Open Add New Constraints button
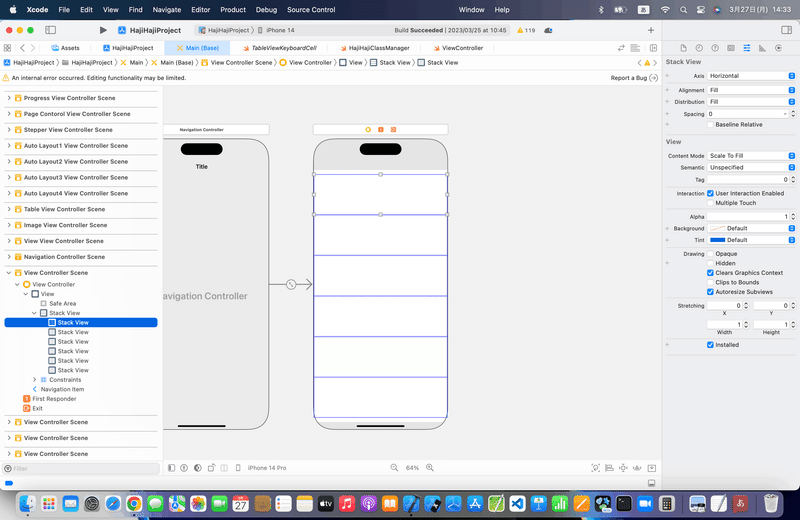 coord(623,467)
